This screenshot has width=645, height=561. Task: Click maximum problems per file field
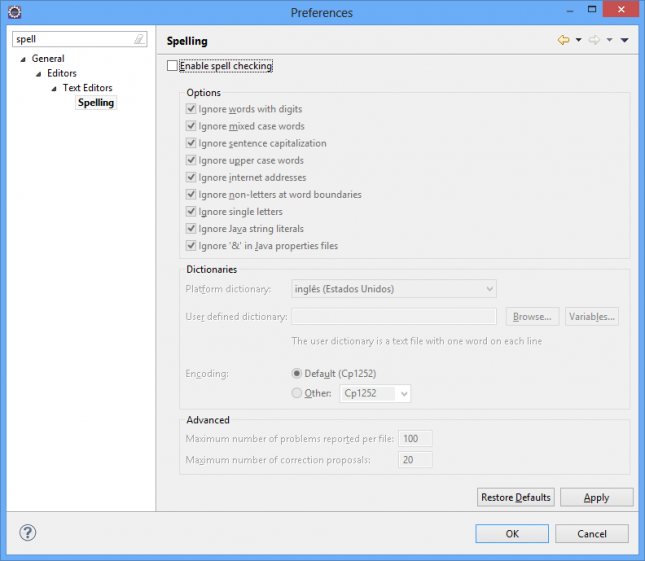coord(415,438)
